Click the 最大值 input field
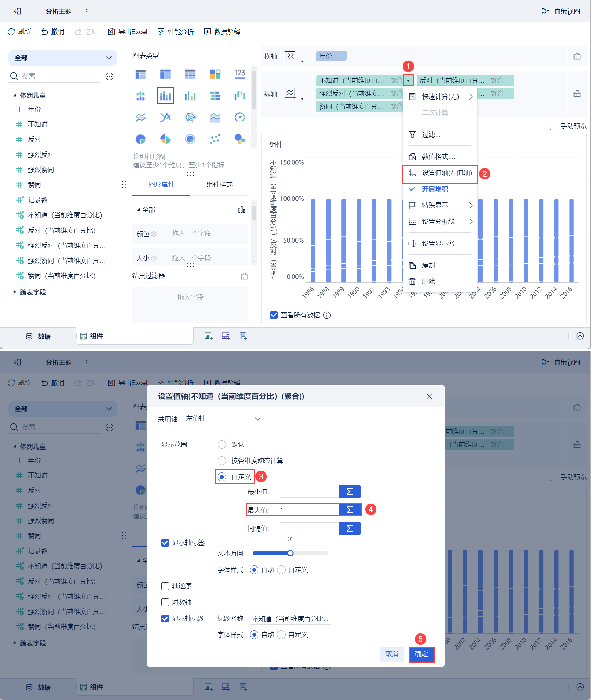The width and height of the screenshot is (591, 700). pyautogui.click(x=309, y=510)
